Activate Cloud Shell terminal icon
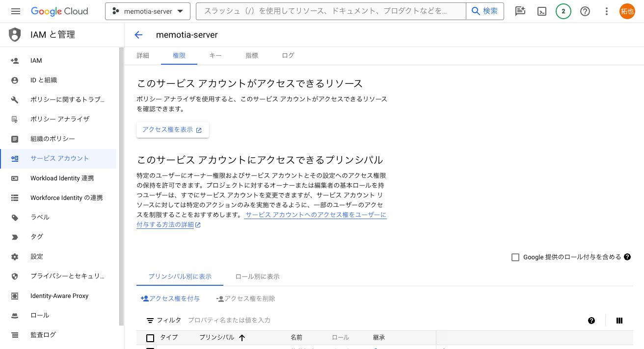This screenshot has height=349, width=644. click(542, 11)
